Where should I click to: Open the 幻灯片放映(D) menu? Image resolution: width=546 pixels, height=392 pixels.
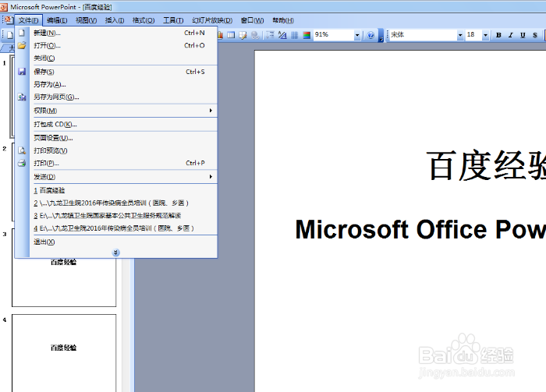tap(212, 20)
